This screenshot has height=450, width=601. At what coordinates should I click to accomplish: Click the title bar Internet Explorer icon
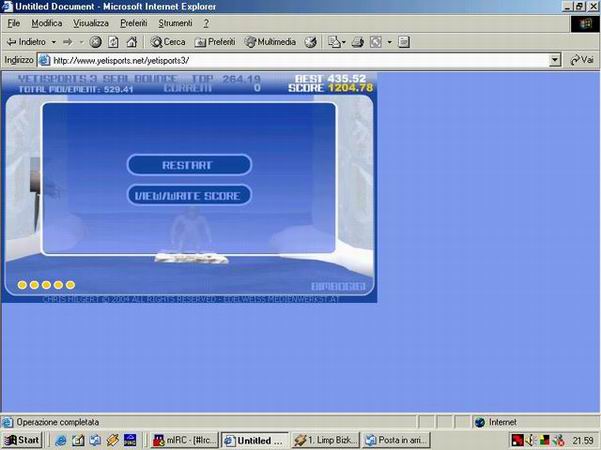[x=7, y=7]
